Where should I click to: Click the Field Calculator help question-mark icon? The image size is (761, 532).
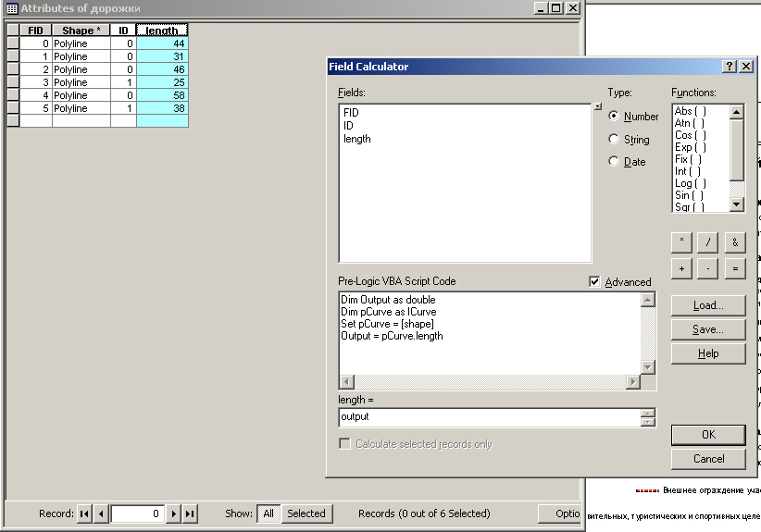(x=730, y=67)
